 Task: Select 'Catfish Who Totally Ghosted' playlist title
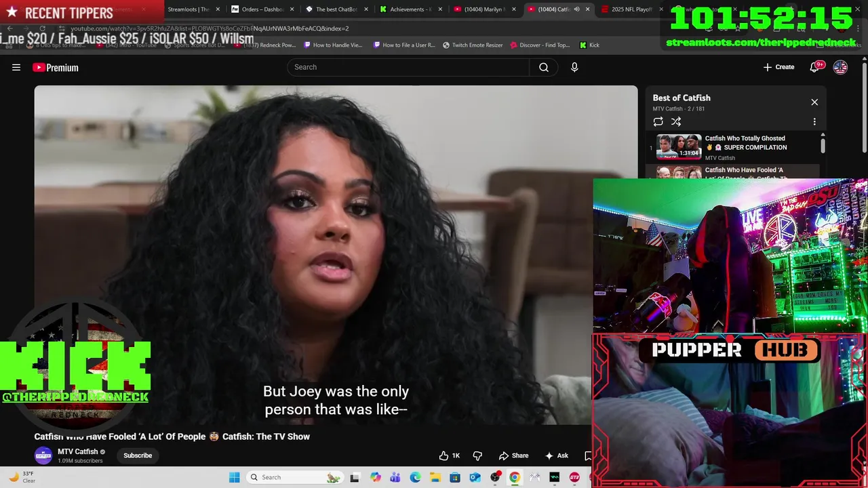pos(746,142)
